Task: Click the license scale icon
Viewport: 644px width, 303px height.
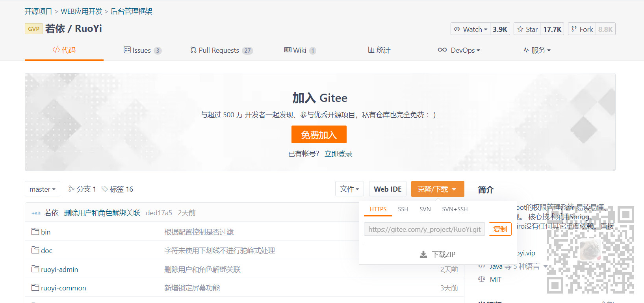Action: [482, 279]
